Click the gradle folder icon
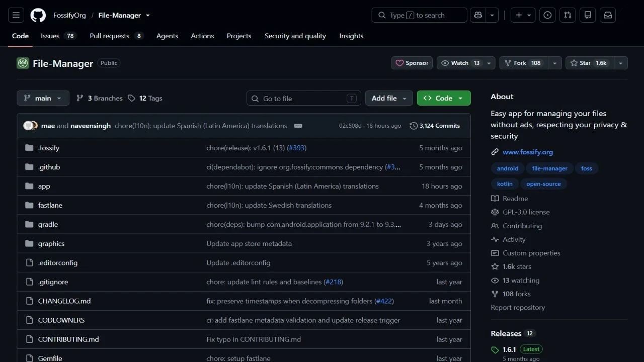The width and height of the screenshot is (644, 362). click(x=29, y=224)
